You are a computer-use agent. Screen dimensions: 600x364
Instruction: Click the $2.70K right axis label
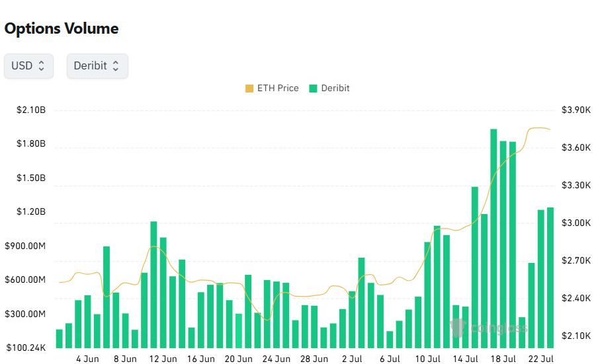tap(576, 260)
